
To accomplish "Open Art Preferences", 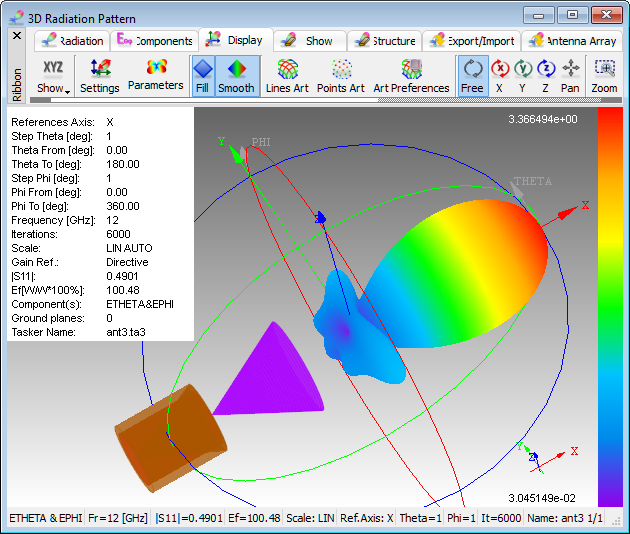I will click(x=411, y=76).
